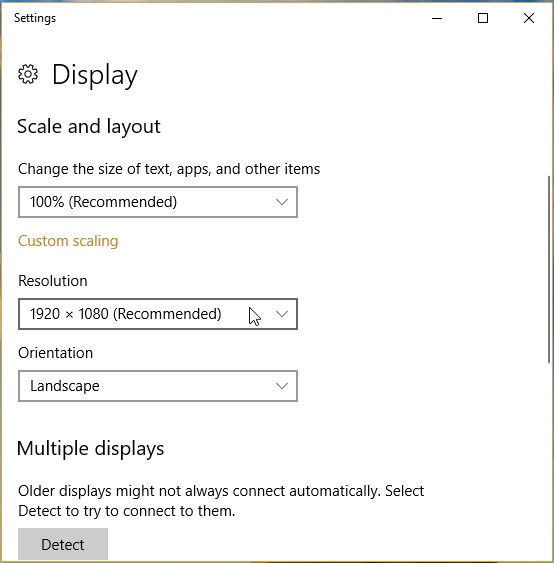The width and height of the screenshot is (554, 563).
Task: Click the vertical scrollbar thumb of the settings page
Action: (549, 269)
